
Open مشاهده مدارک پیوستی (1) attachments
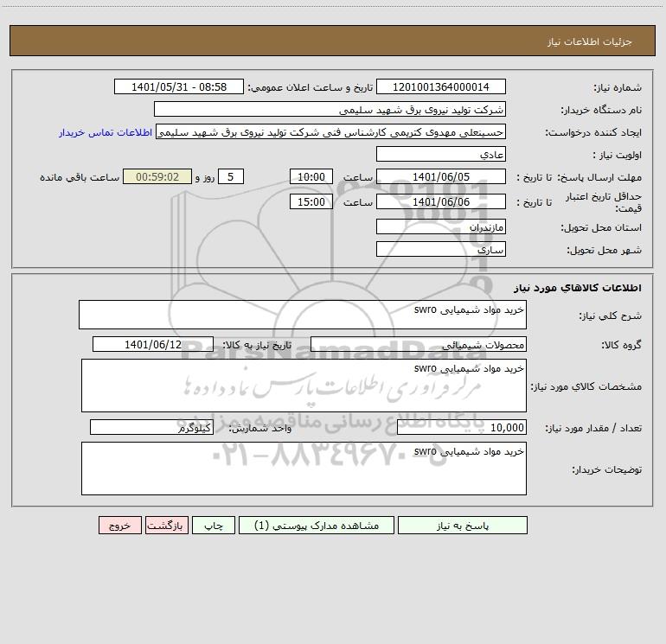[x=317, y=526]
